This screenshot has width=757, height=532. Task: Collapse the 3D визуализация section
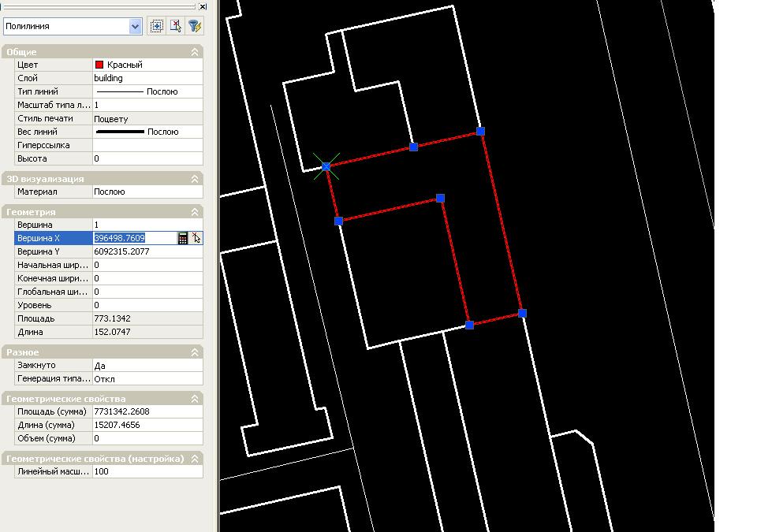195,179
